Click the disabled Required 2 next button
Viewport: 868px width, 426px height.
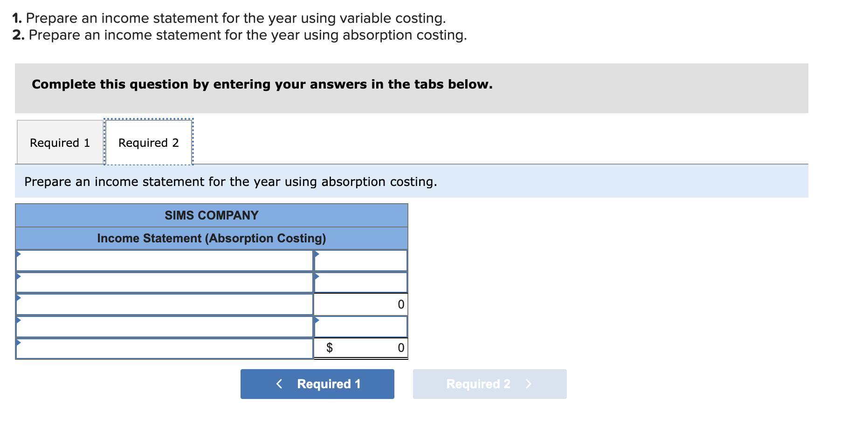[x=489, y=384]
